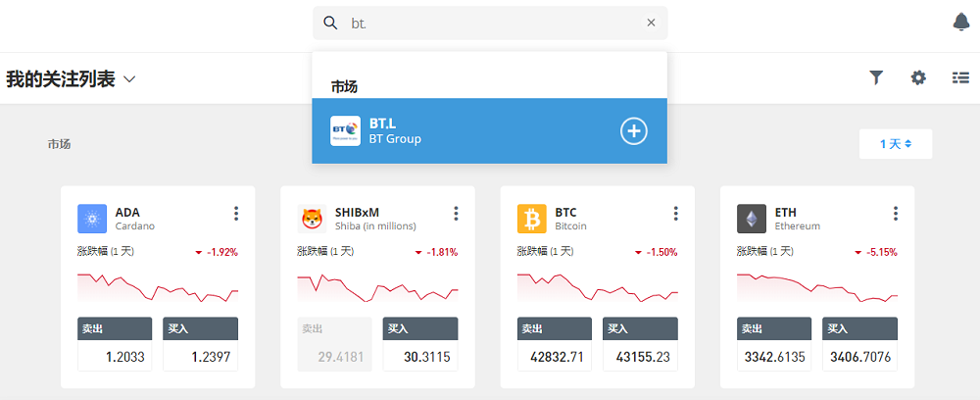Click BTC 买入 button at 43155.23
The image size is (980, 400).
tap(641, 344)
